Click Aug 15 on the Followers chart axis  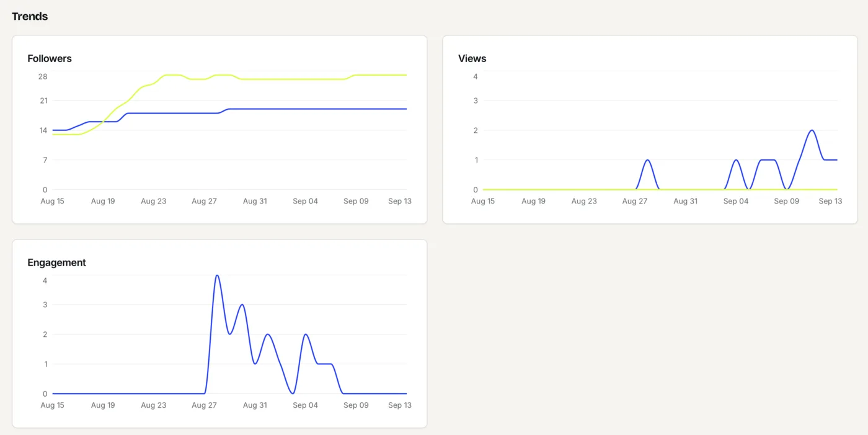52,201
